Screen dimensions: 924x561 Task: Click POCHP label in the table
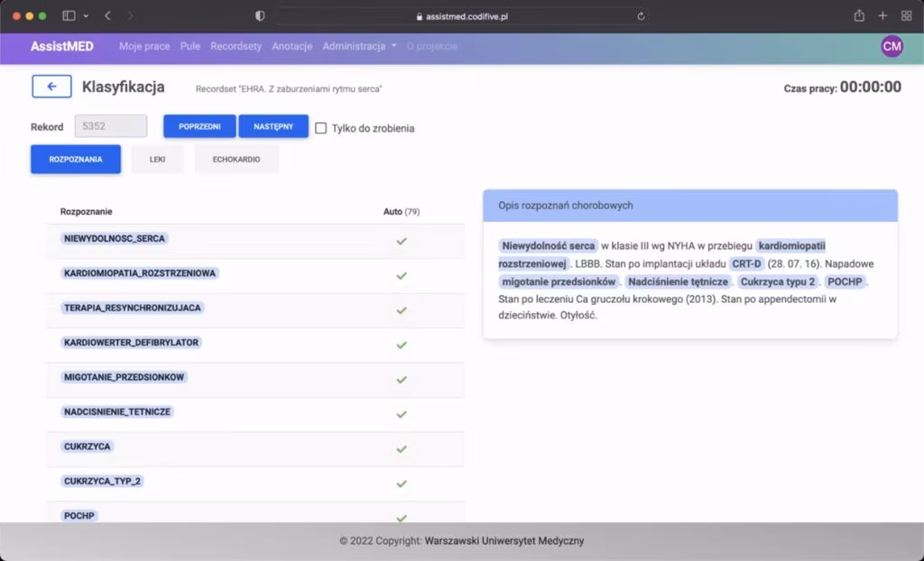coord(79,516)
